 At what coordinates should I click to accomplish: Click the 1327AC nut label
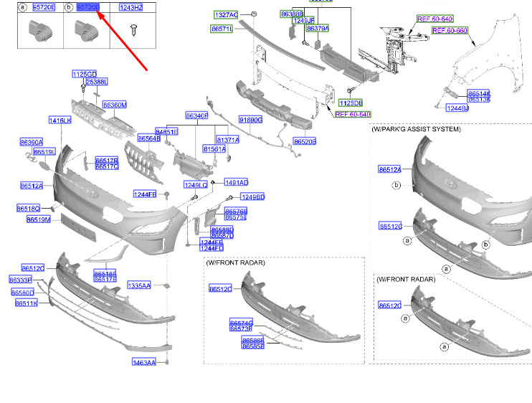(227, 15)
